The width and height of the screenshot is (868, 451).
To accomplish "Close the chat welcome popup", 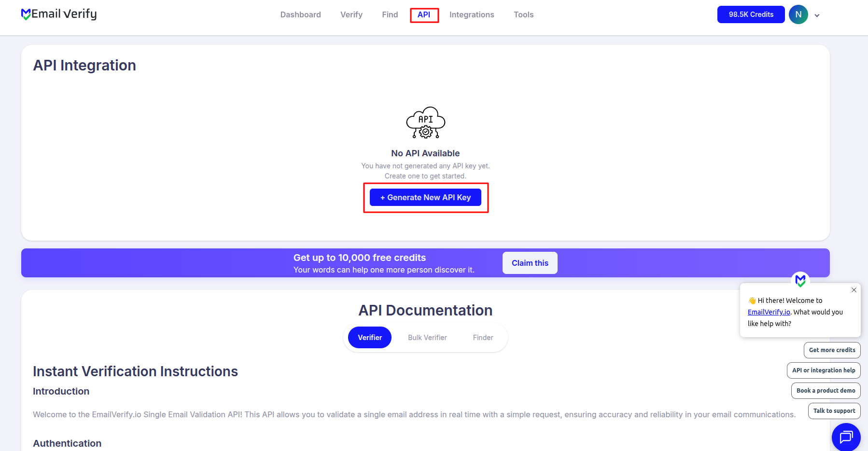I will 854,290.
